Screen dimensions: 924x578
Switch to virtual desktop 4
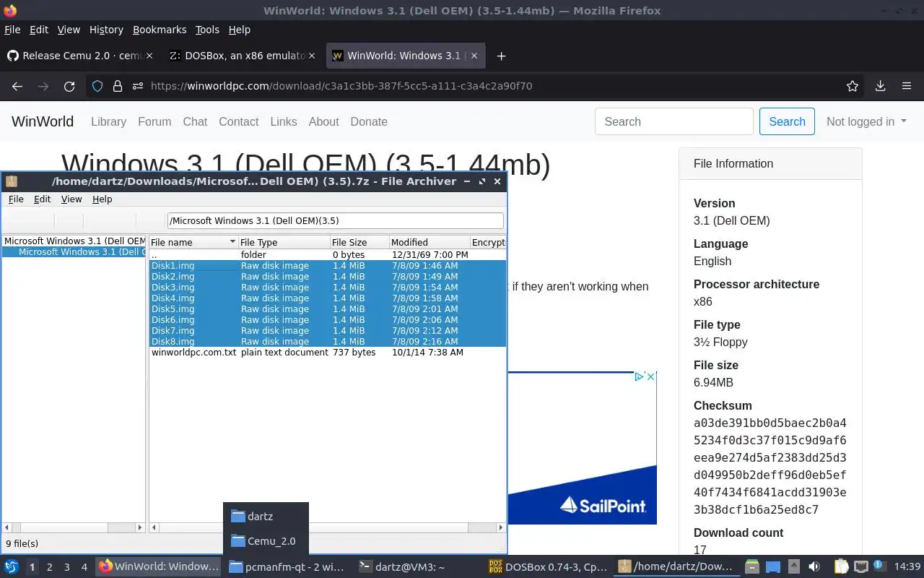(x=84, y=567)
